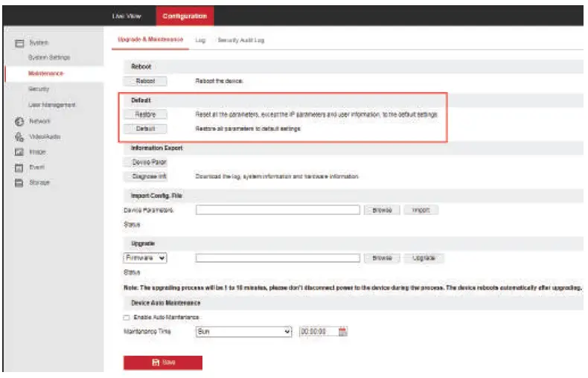
Task: Click the Device Auto Maintenance heading
Action: (166, 303)
